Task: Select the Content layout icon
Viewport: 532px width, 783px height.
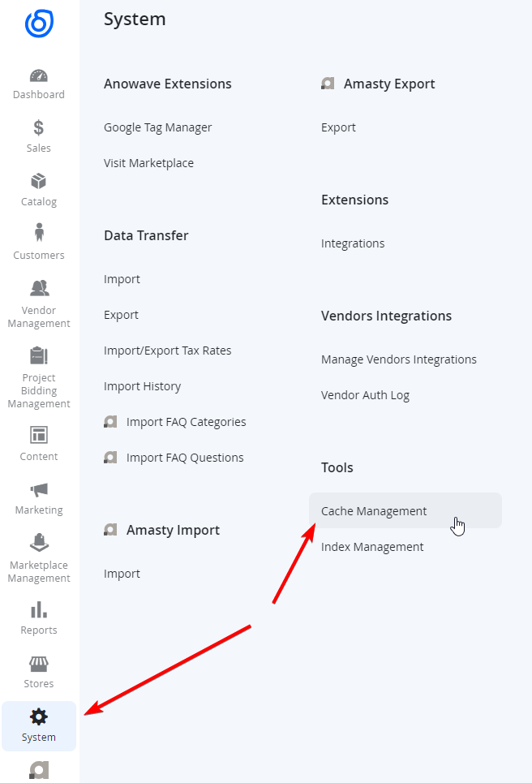Action: (x=39, y=435)
